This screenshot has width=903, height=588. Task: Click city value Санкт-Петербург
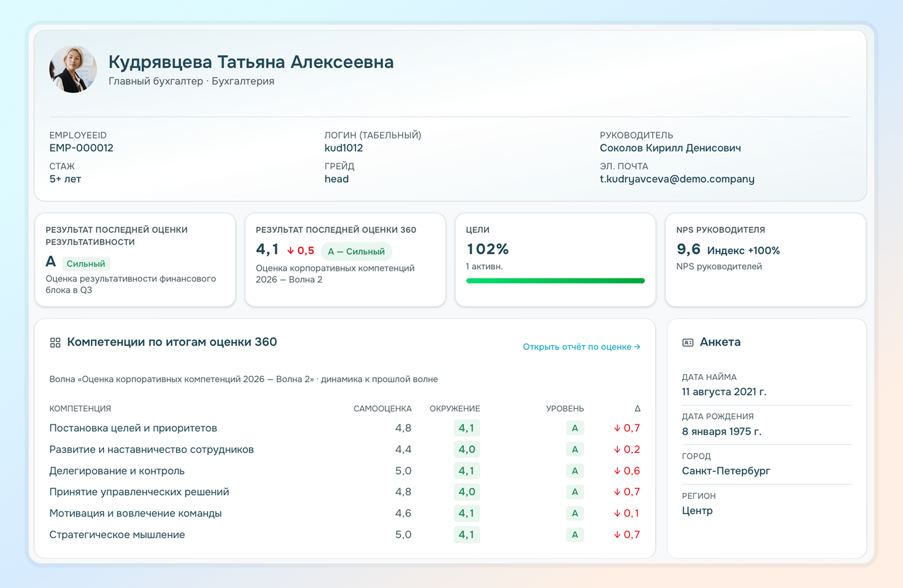coord(726,471)
